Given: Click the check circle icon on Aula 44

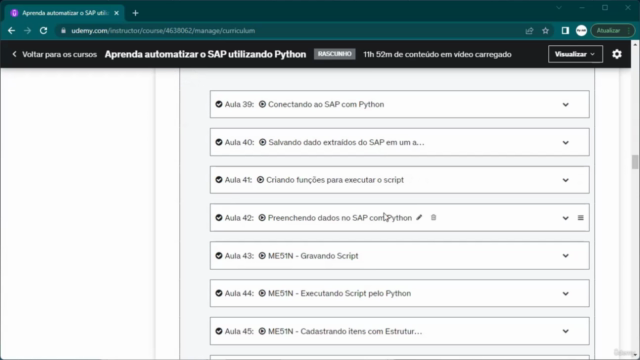Looking at the screenshot, I should 219,293.
